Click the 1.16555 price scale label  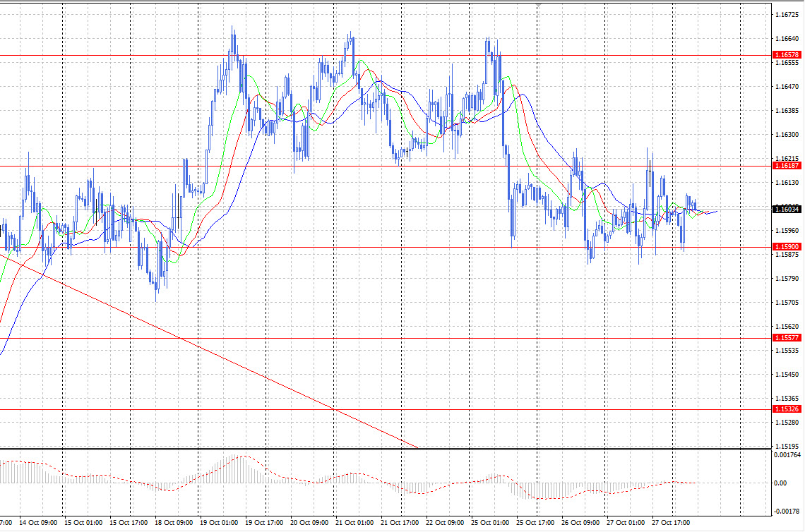pyautogui.click(x=787, y=63)
